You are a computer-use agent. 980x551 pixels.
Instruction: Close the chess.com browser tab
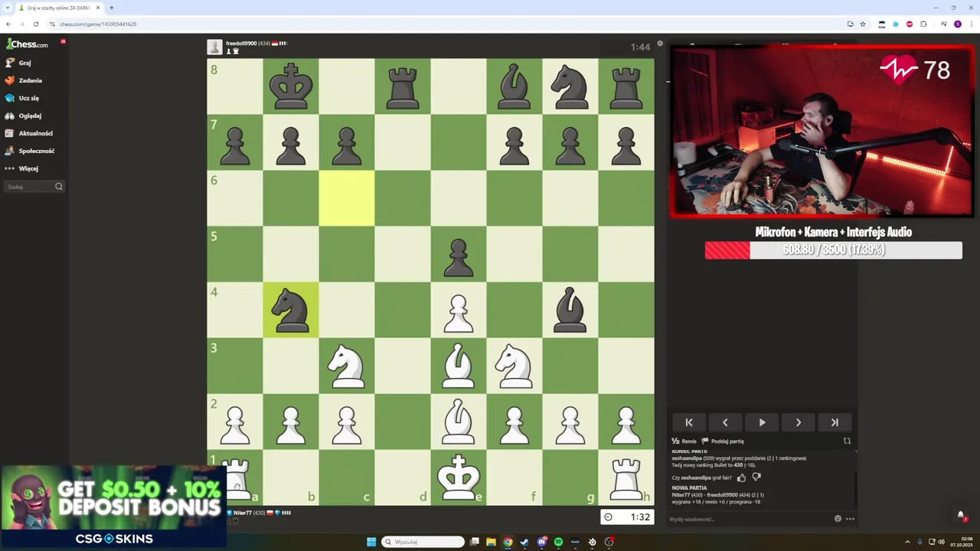98,8
